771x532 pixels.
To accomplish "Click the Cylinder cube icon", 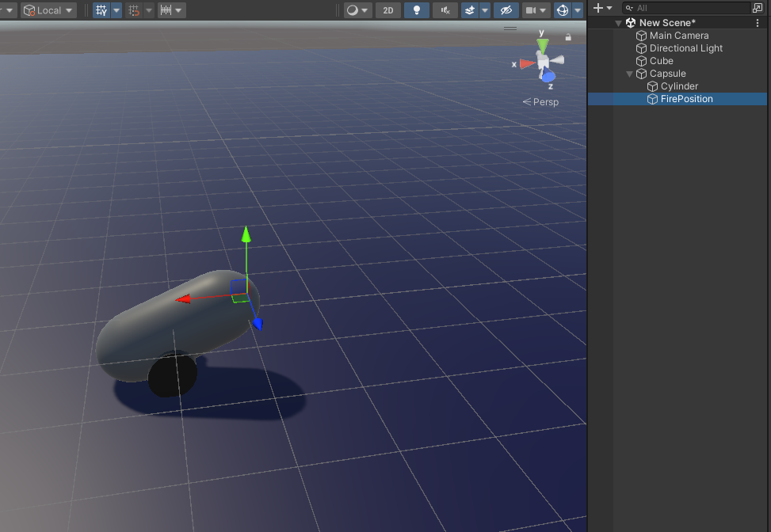I will point(652,86).
